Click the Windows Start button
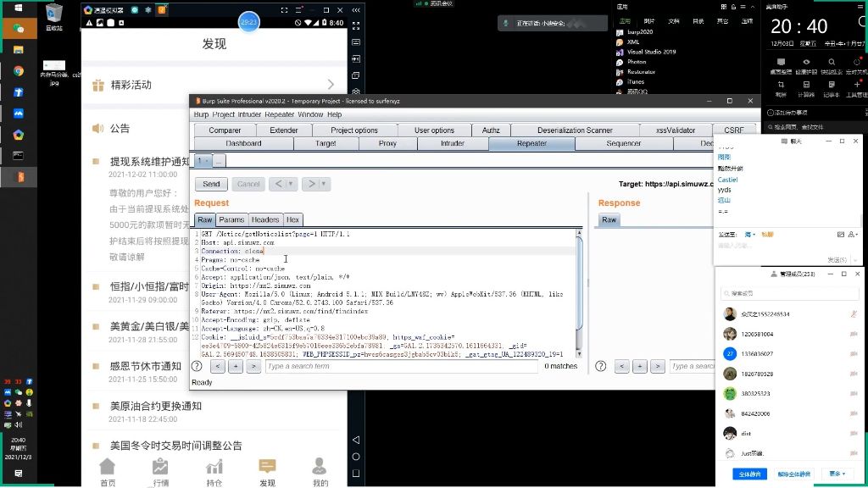Viewport: 868px width, 488px height. point(19,8)
